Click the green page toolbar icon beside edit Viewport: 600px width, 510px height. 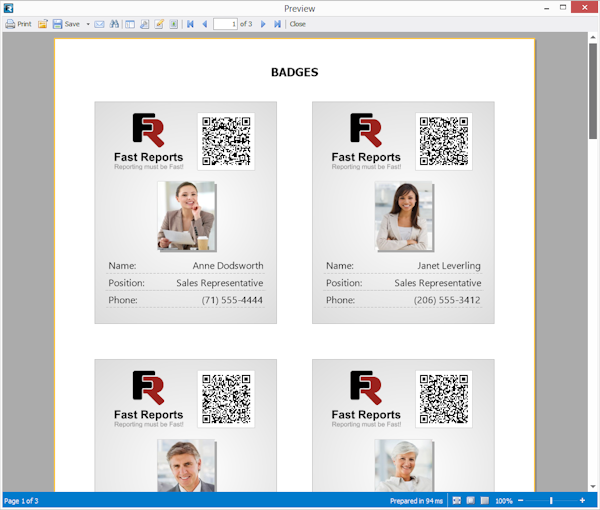tap(173, 24)
